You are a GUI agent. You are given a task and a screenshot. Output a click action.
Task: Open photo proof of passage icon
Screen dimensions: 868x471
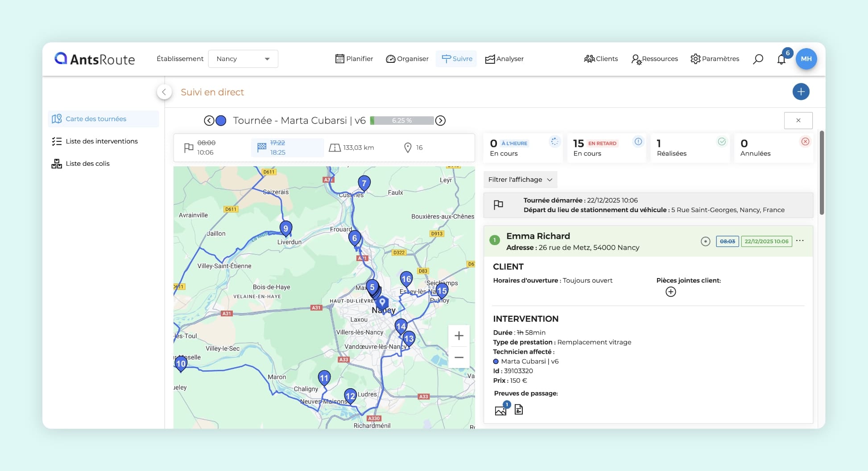500,410
